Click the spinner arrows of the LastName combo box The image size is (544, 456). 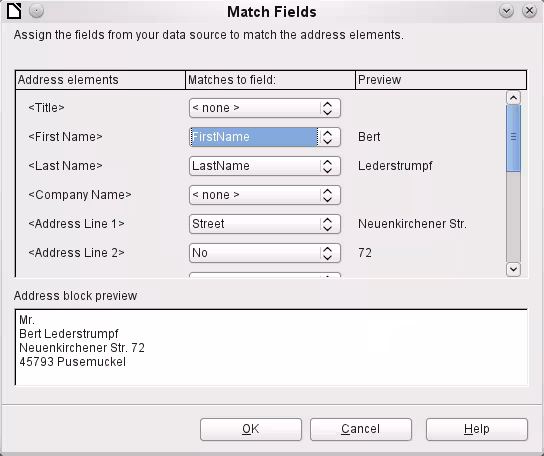tap(327, 166)
